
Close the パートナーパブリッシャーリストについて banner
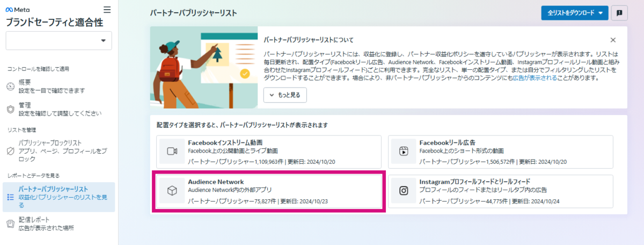pyautogui.click(x=613, y=40)
